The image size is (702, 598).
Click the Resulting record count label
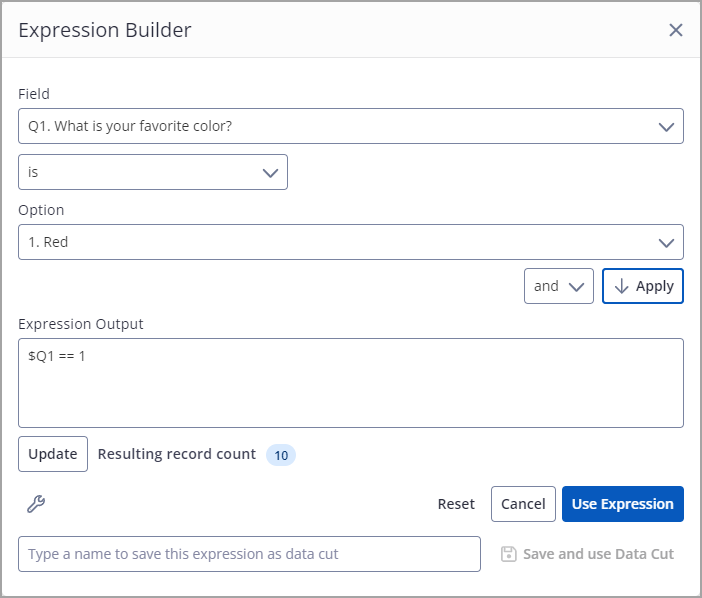tap(177, 454)
